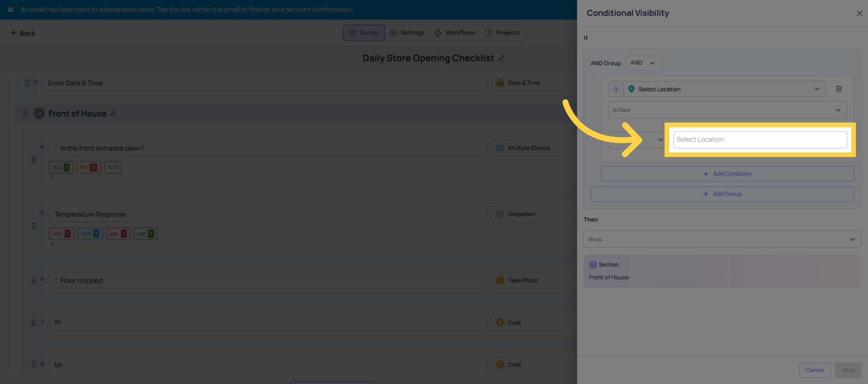Open the Workflows tab
The width and height of the screenshot is (868, 384).
(x=455, y=33)
